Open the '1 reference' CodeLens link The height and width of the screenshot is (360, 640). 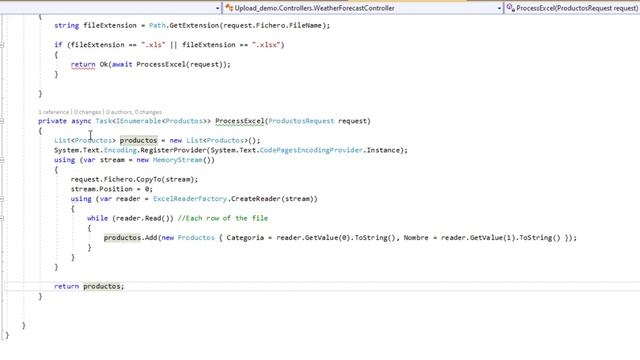click(53, 112)
